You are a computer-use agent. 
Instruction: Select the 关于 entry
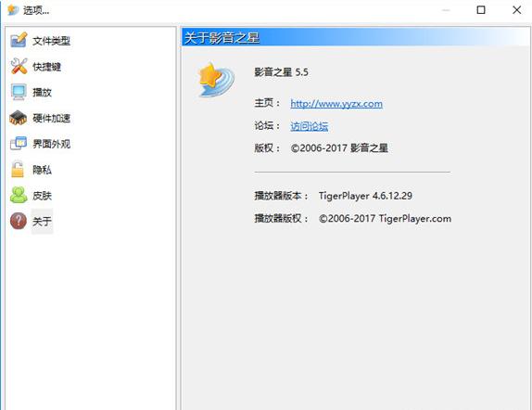pos(42,222)
